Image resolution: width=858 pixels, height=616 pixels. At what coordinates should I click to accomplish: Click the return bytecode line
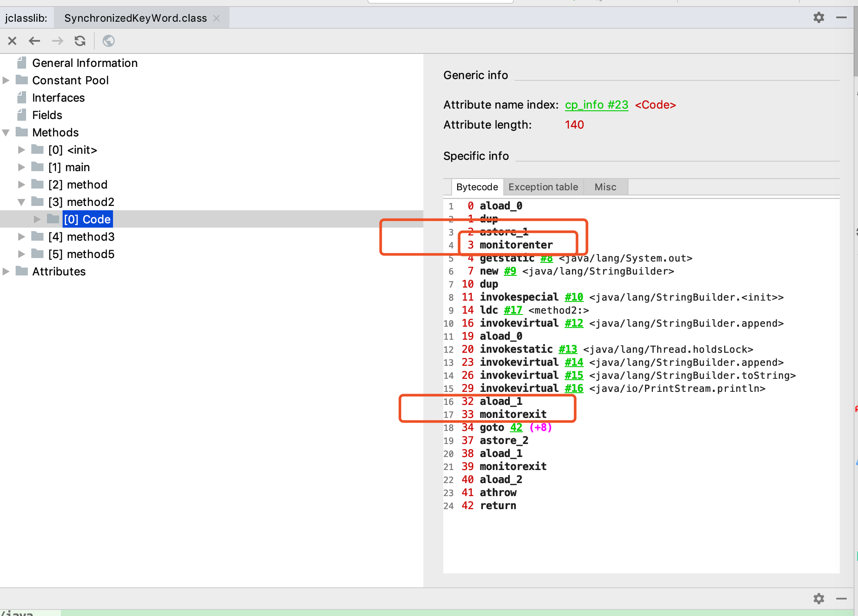[498, 506]
